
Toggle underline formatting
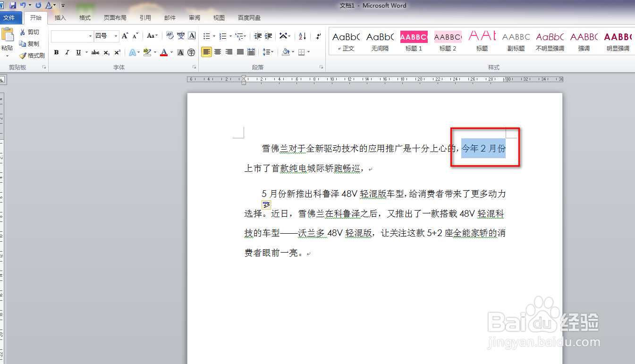pyautogui.click(x=78, y=52)
